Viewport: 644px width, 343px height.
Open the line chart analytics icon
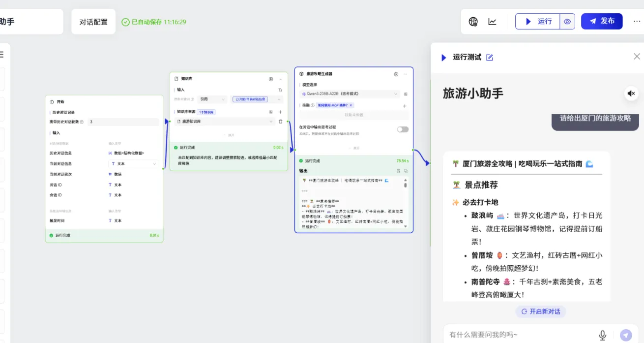[492, 22]
